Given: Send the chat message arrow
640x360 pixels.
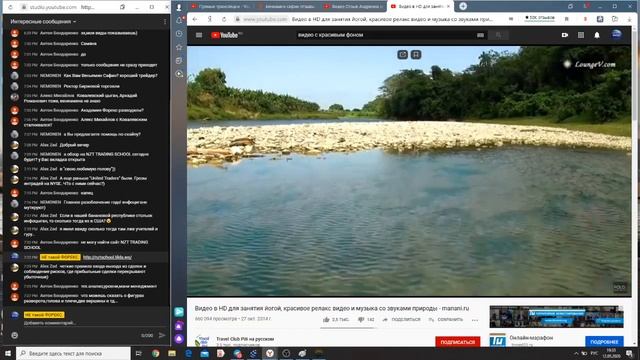Looking at the screenshot, I should [x=162, y=335].
